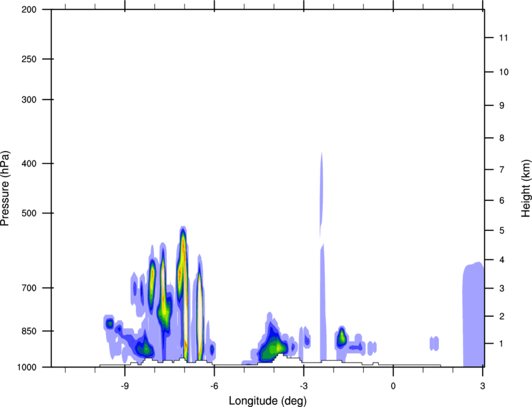
Task: Click pressure tick label 250
Action: 29,59
